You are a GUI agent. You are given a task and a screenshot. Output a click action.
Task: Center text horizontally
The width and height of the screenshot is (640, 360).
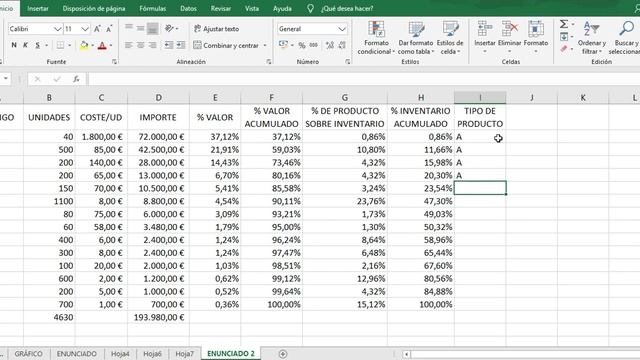click(140, 45)
